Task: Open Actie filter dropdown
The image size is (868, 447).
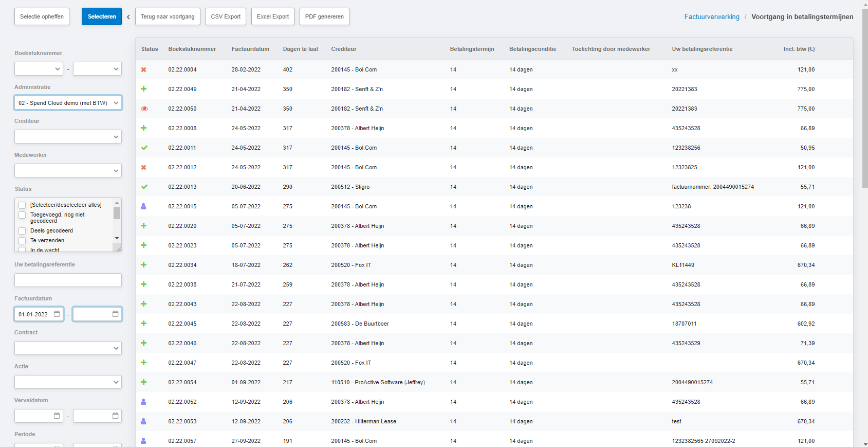Action: click(x=68, y=382)
